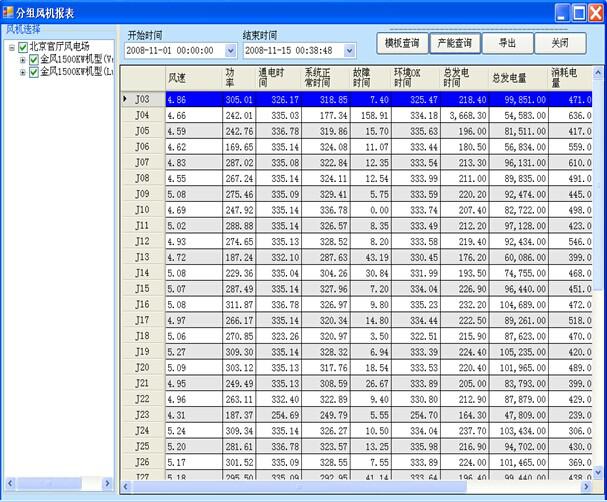
Task: Select row header J26
Action: tap(143, 462)
